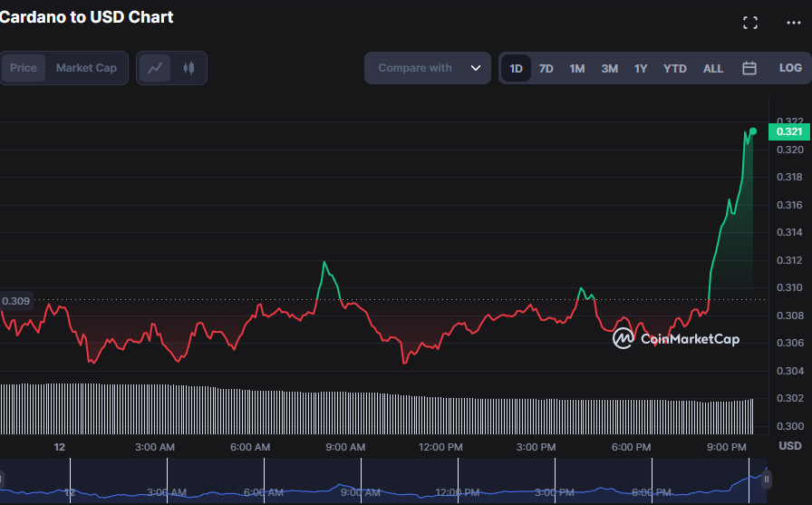Select the ALL time range

(712, 68)
